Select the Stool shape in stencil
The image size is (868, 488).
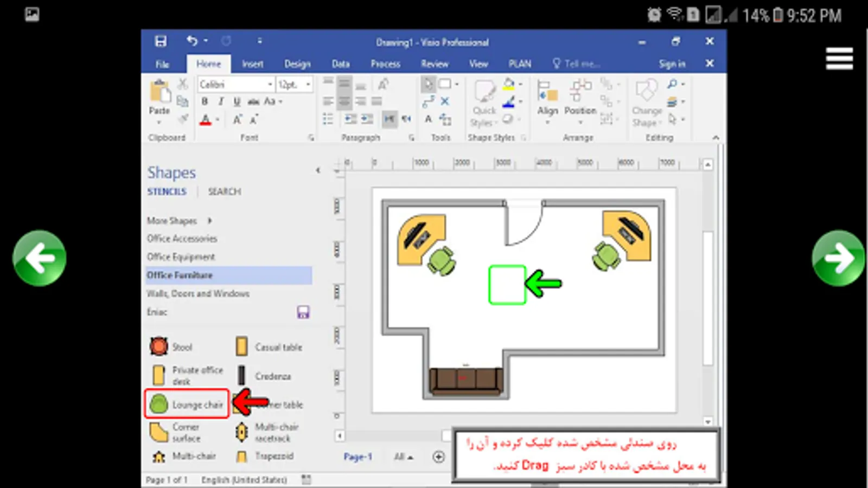(171, 346)
